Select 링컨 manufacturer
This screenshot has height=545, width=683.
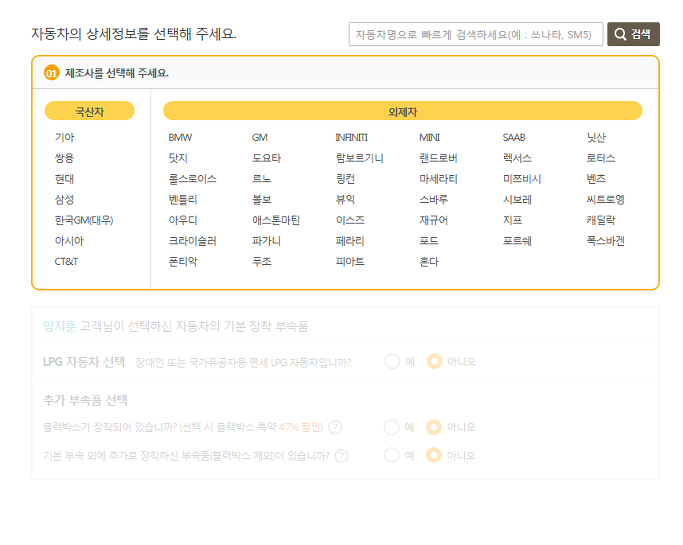[345, 179]
